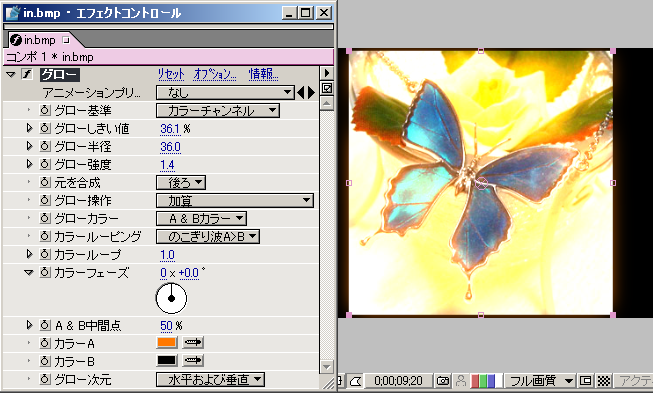Open カラールーピング のこぎり波A>B dropdown
This screenshot has height=393, width=653.
pos(208,236)
